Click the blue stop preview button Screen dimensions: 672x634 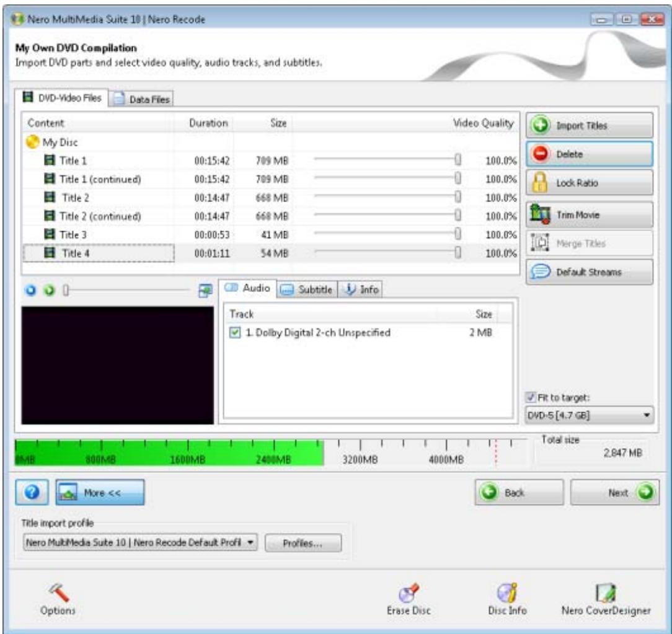[31, 290]
